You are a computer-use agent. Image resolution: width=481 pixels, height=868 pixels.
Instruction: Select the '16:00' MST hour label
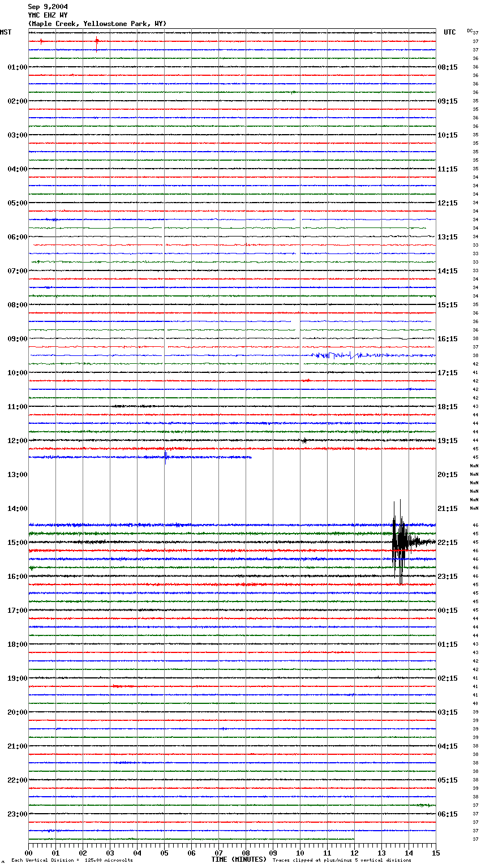(x=18, y=577)
